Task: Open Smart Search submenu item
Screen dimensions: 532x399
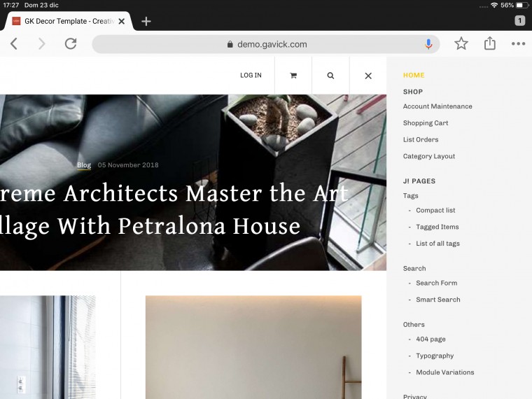Action: pos(438,300)
